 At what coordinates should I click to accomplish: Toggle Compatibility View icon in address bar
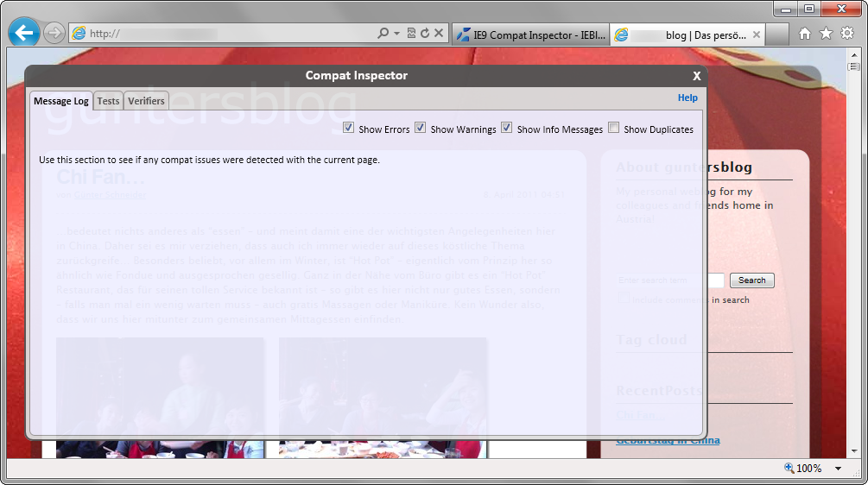click(411, 34)
